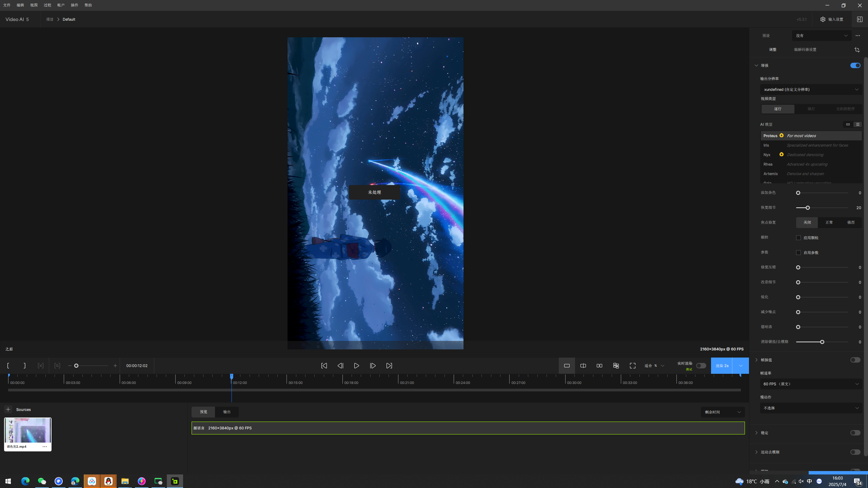Step forward one frame

point(373,366)
